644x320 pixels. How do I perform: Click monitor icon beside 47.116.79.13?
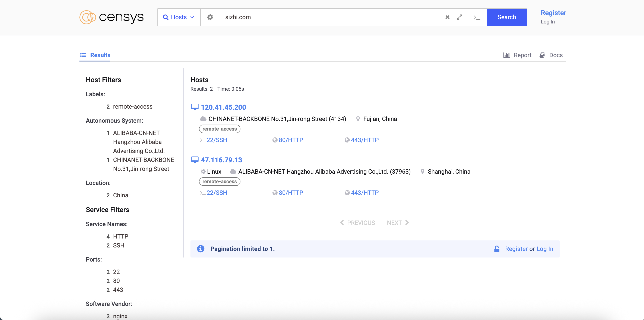click(x=195, y=160)
